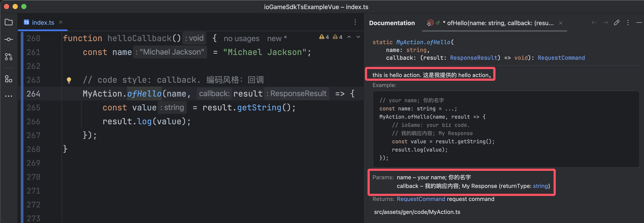
Task: Open the Project tool window folder icon
Action: [x=8, y=22]
